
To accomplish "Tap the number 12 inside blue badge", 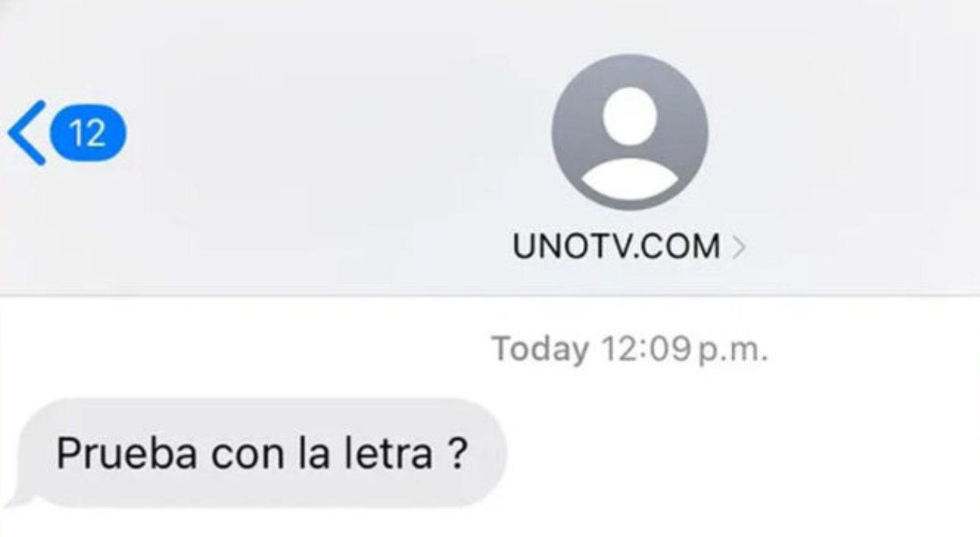I will click(88, 134).
